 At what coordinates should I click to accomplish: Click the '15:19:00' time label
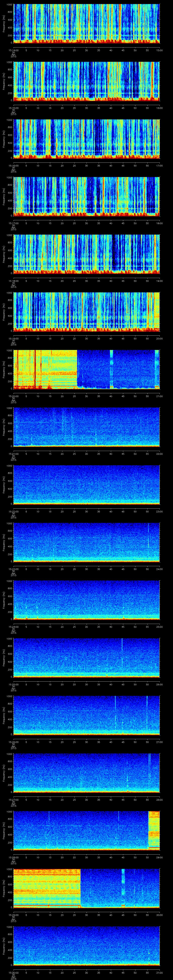click(13, 339)
